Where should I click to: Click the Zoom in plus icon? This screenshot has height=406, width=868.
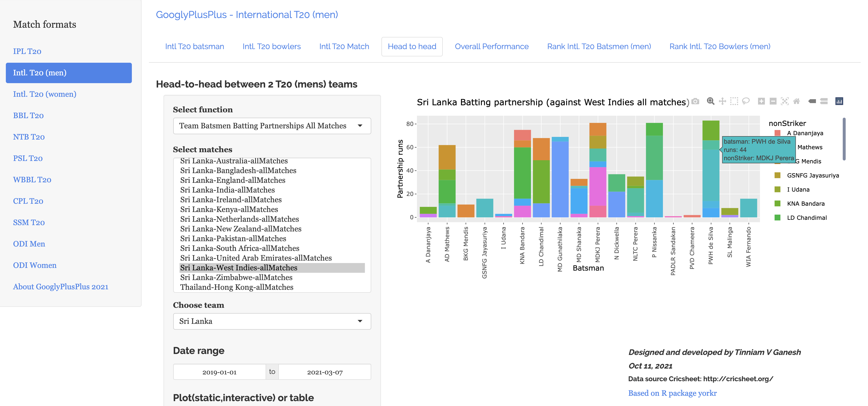click(x=761, y=101)
